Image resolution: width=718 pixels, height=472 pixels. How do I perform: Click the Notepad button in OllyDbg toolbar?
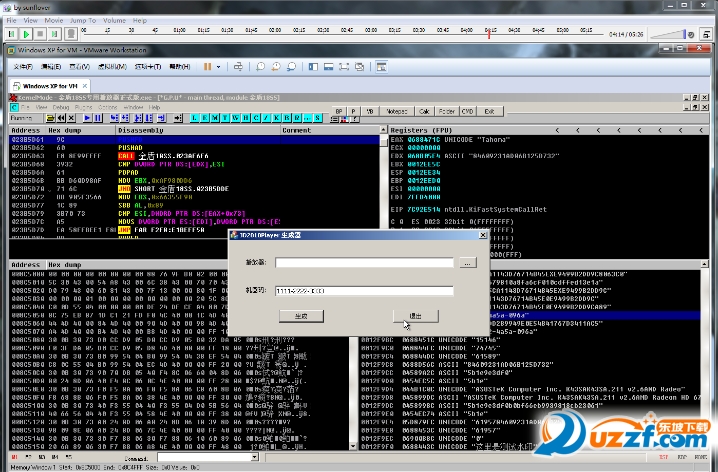(397, 110)
